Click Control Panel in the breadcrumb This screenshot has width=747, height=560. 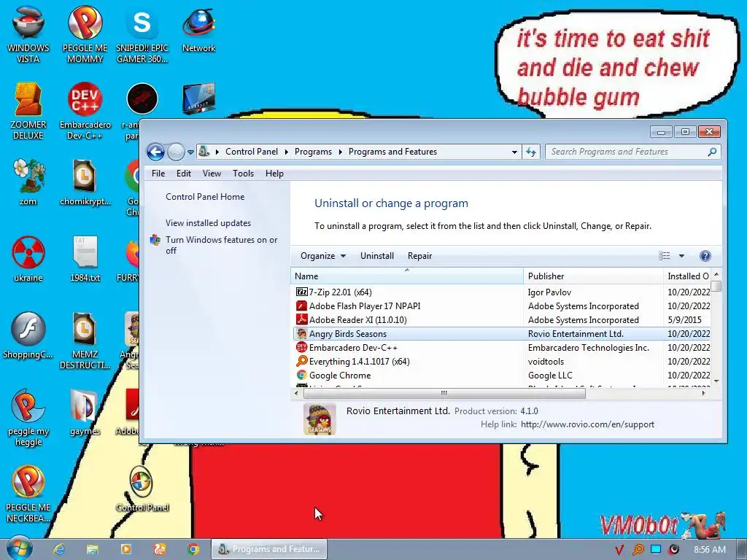click(252, 152)
